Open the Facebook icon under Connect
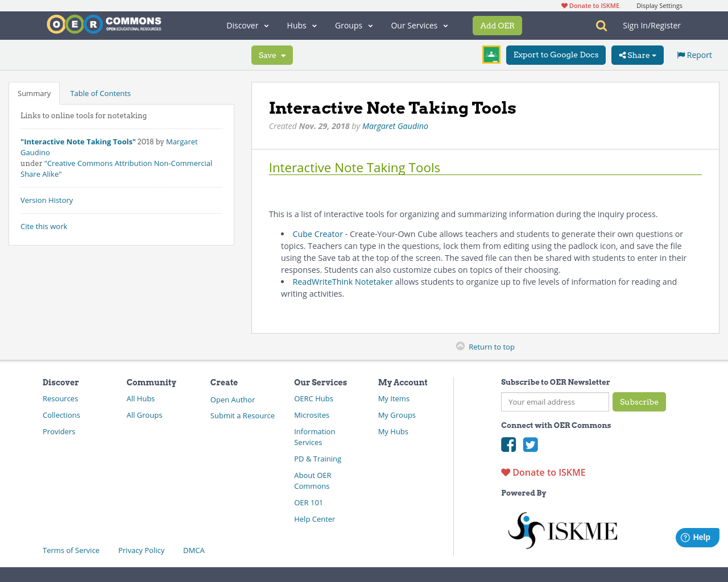 508,445
